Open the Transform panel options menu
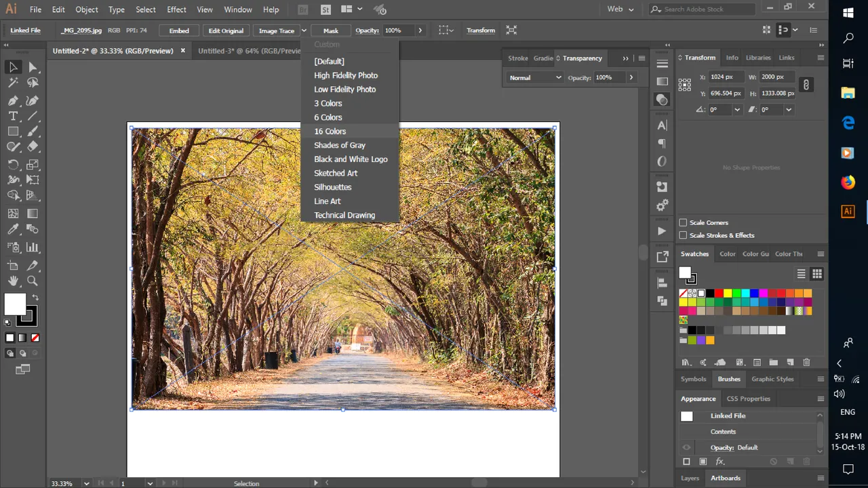The width and height of the screenshot is (868, 488). 821,58
